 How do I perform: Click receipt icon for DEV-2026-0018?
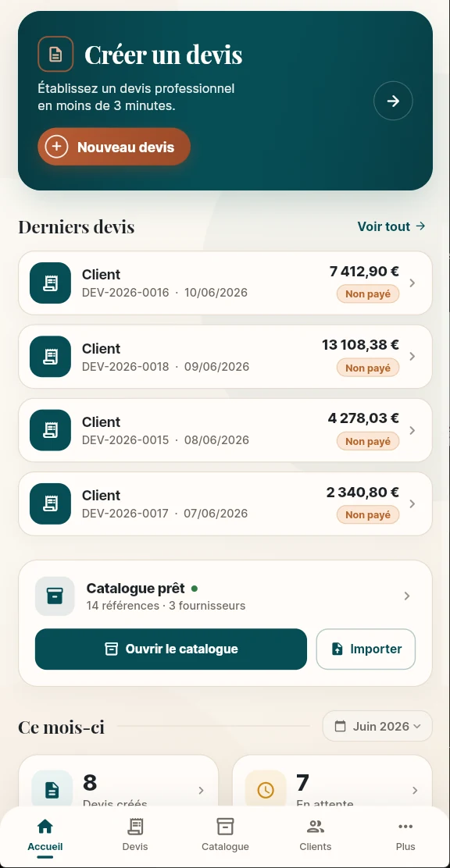coord(51,357)
